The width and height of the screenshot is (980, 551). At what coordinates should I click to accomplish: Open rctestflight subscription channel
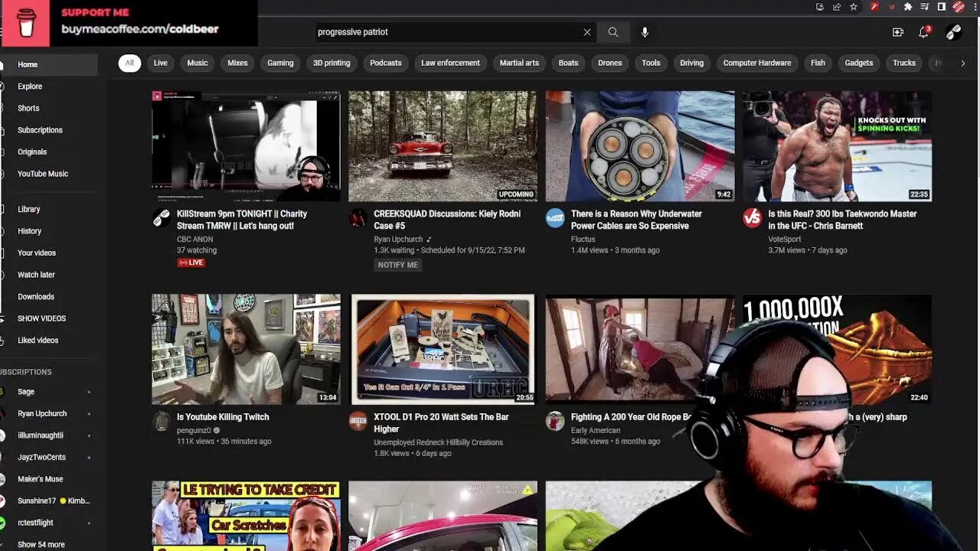48,523
